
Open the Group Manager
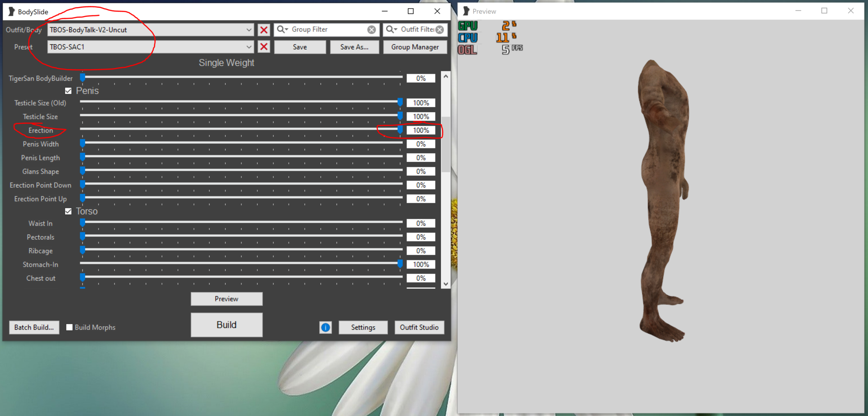click(415, 47)
